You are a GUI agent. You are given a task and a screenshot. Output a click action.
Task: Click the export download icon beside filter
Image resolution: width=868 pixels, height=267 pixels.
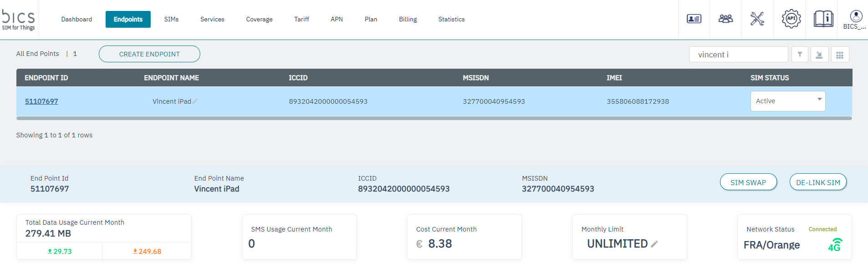819,55
